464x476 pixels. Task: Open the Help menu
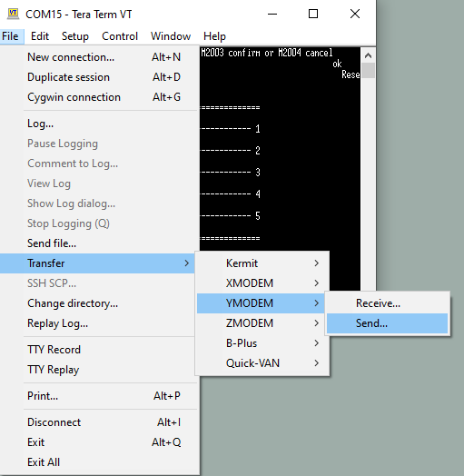tap(214, 36)
